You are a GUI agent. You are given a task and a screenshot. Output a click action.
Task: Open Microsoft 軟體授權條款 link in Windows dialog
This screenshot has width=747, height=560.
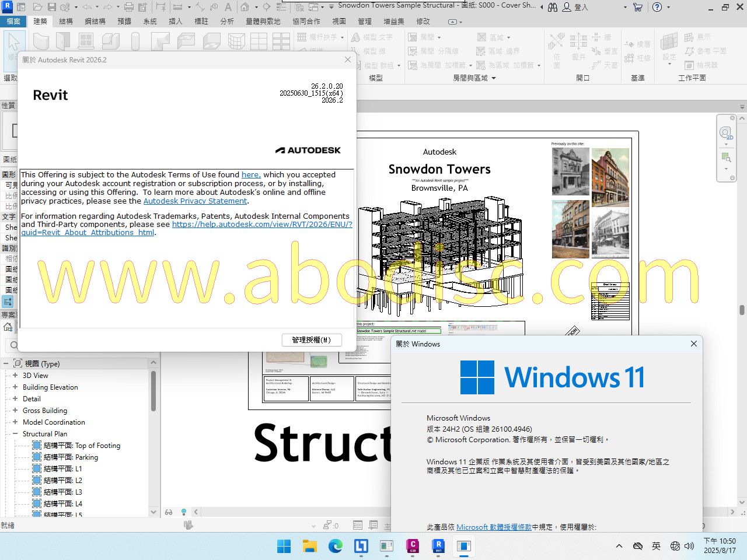click(494, 527)
